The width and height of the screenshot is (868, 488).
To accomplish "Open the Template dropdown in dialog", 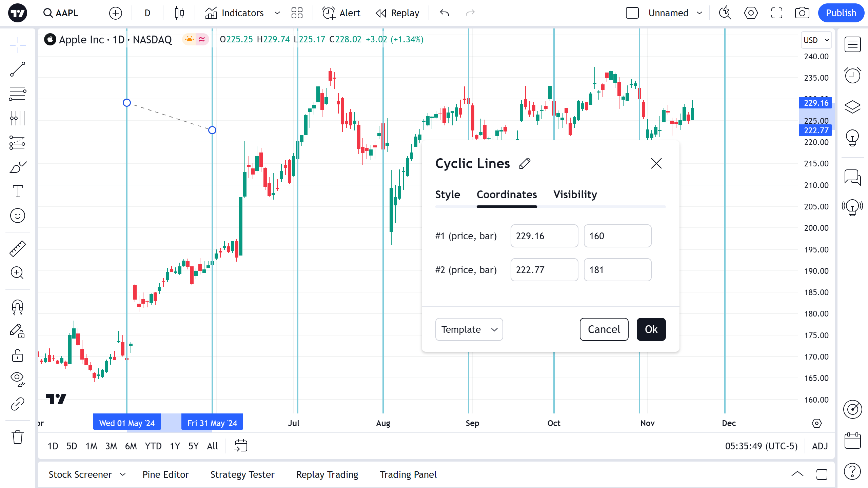I will coord(469,329).
